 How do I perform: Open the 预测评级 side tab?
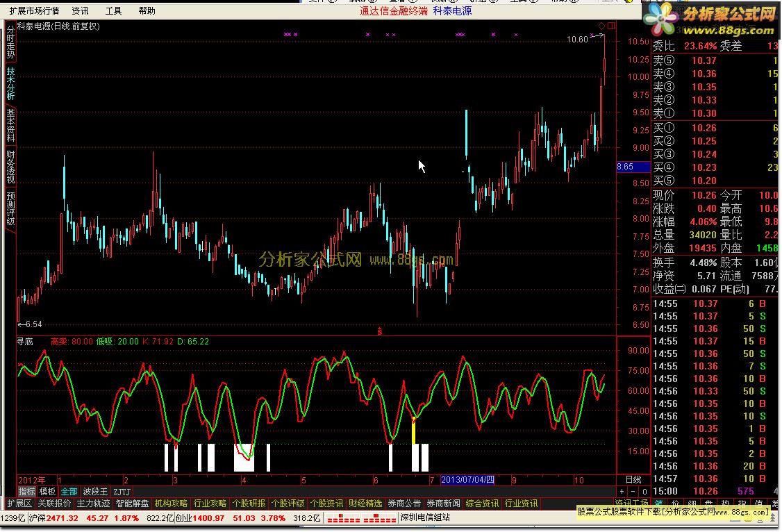tap(10, 208)
